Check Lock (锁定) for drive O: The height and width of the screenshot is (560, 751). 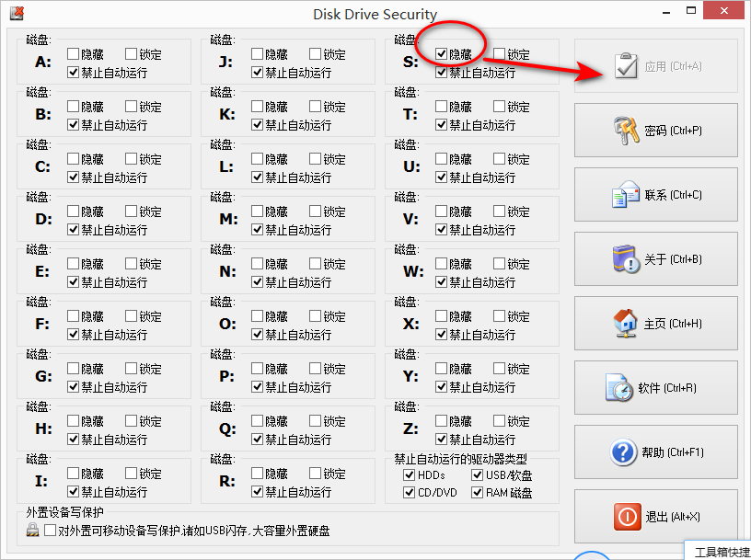click(x=315, y=316)
